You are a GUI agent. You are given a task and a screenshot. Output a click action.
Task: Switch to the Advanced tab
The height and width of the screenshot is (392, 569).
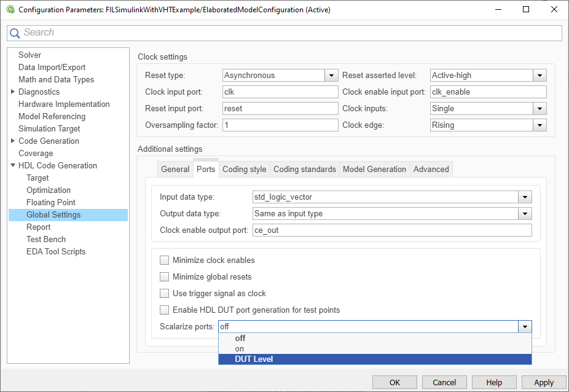point(431,170)
